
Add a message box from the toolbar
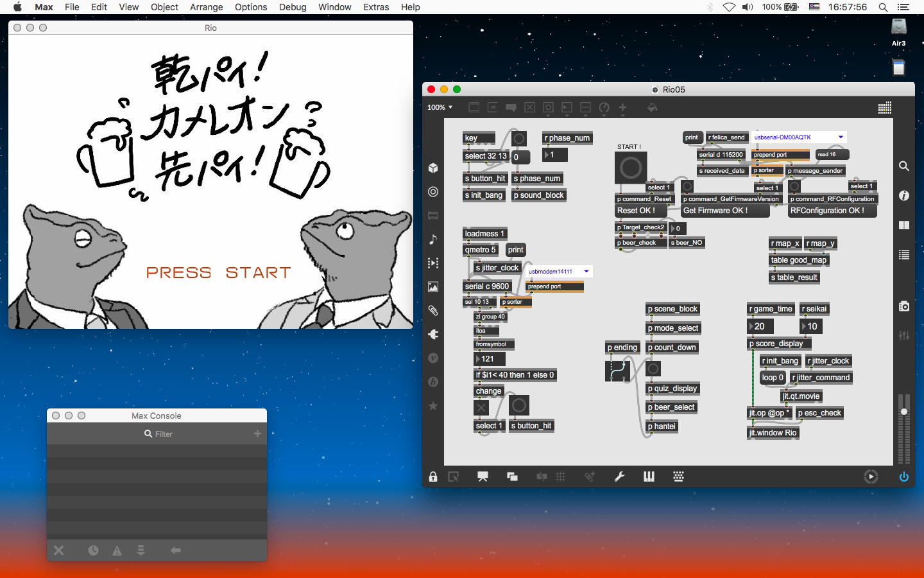tap(492, 107)
